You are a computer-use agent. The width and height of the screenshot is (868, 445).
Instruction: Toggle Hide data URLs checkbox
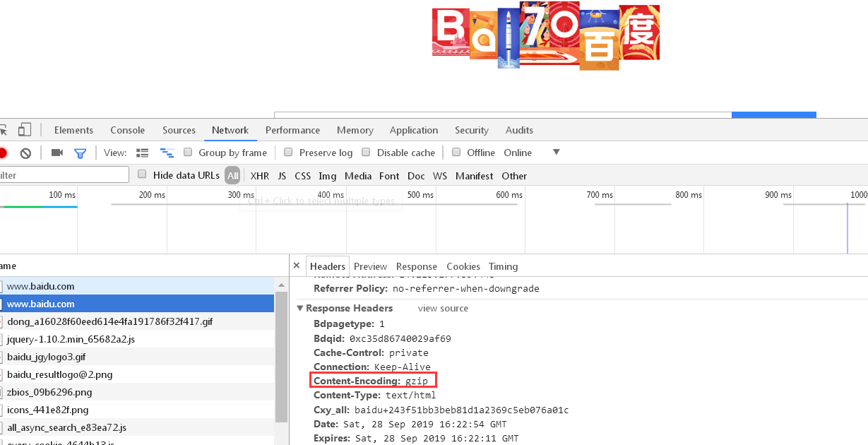pyautogui.click(x=142, y=174)
